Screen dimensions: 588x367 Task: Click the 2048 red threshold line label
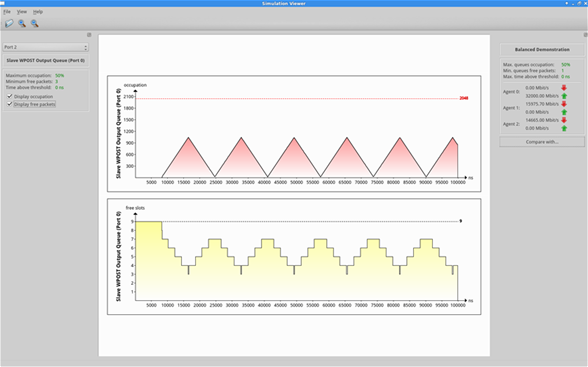point(464,98)
